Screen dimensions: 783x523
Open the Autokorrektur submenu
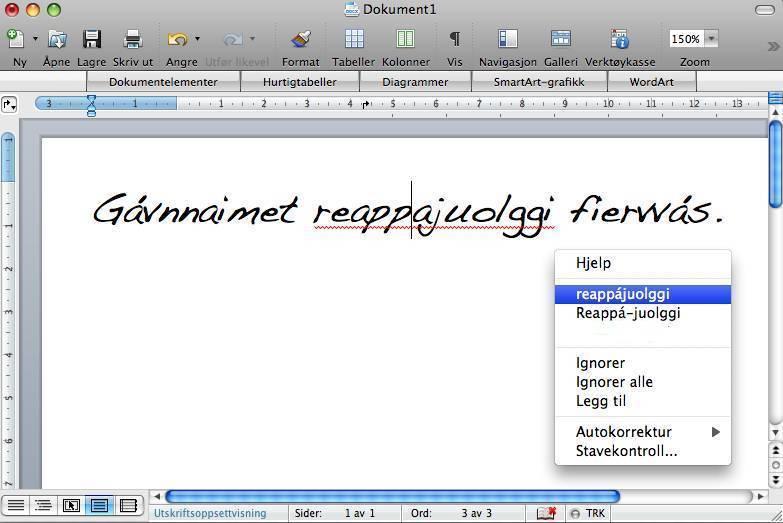click(643, 432)
